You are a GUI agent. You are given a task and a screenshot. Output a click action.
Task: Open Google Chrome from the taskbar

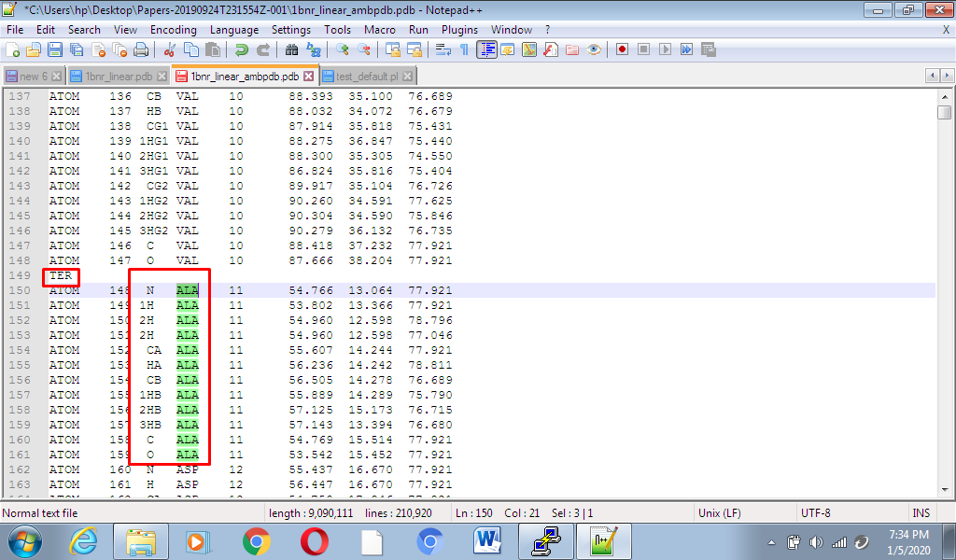(256, 541)
